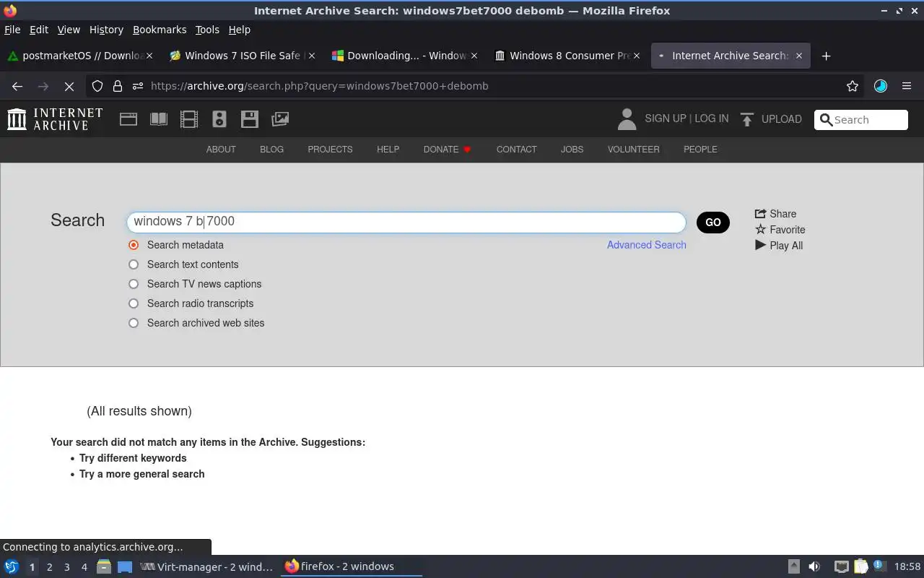Click the upload arrow icon
This screenshot has width=924, height=578.
(747, 119)
